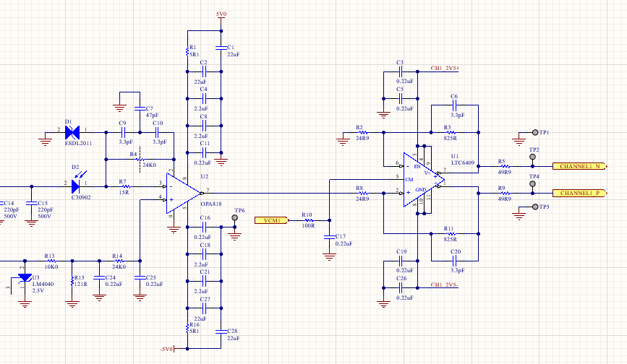The width and height of the screenshot is (627, 364).
Task: Click the ESDL2011 diode symbol D1
Action: click(x=72, y=132)
